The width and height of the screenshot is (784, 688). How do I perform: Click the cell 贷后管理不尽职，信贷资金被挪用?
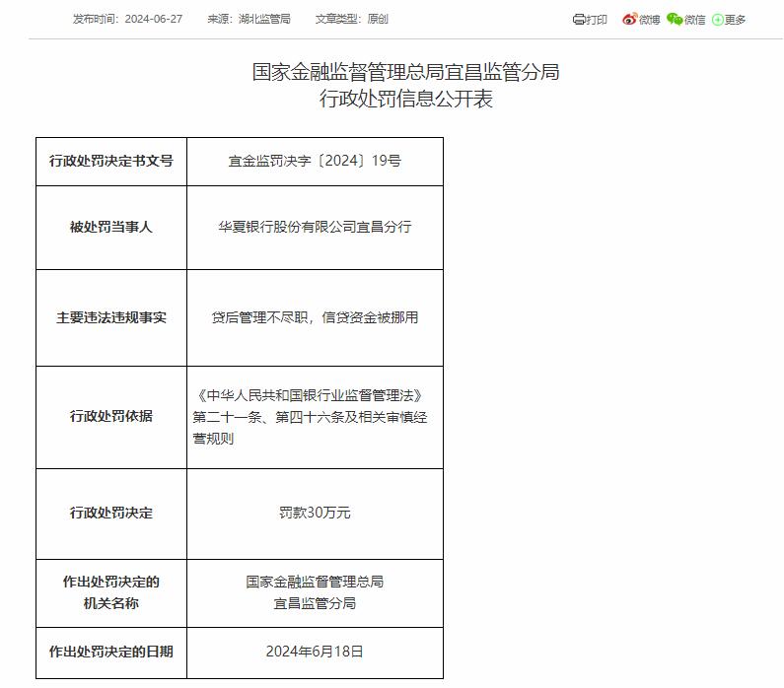315,317
